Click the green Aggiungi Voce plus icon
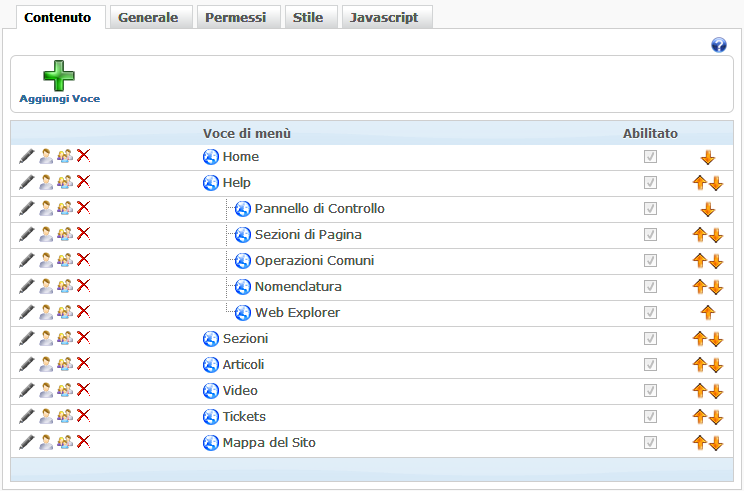 point(59,75)
